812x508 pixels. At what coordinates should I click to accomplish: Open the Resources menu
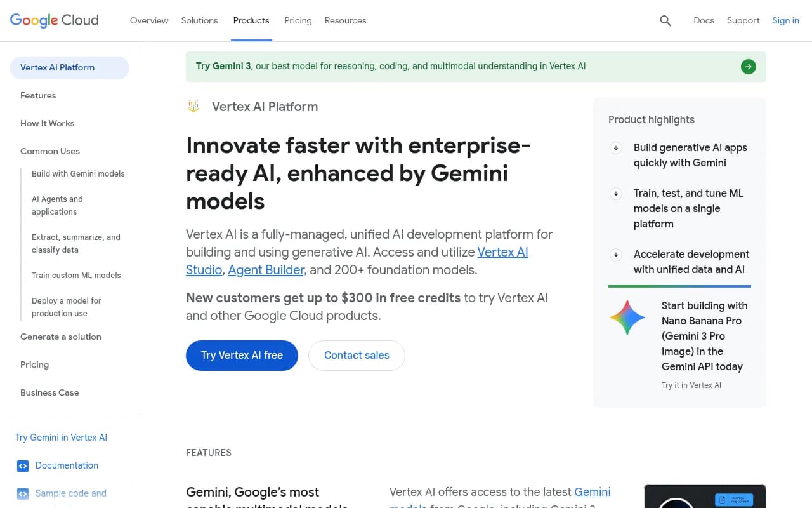[345, 20]
